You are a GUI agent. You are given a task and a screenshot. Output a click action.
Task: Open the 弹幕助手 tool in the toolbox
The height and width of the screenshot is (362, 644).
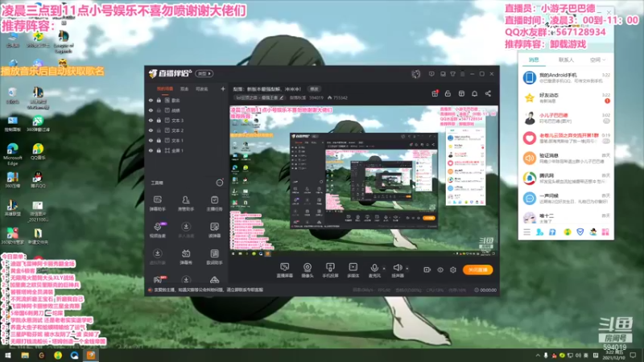point(158,204)
